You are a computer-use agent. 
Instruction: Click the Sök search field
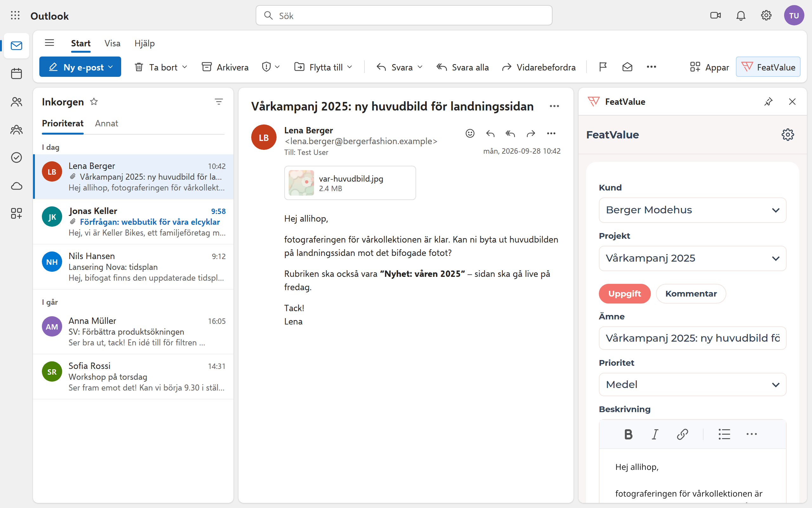point(404,16)
